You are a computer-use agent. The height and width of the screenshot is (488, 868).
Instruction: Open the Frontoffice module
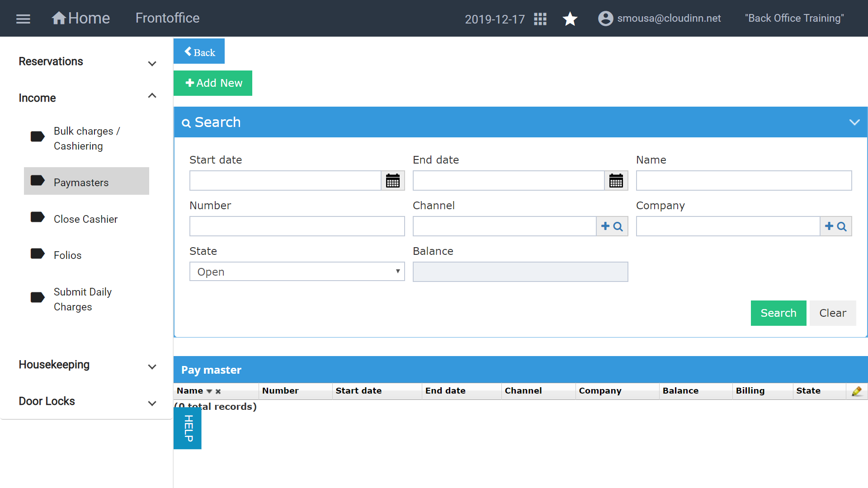pyautogui.click(x=167, y=18)
